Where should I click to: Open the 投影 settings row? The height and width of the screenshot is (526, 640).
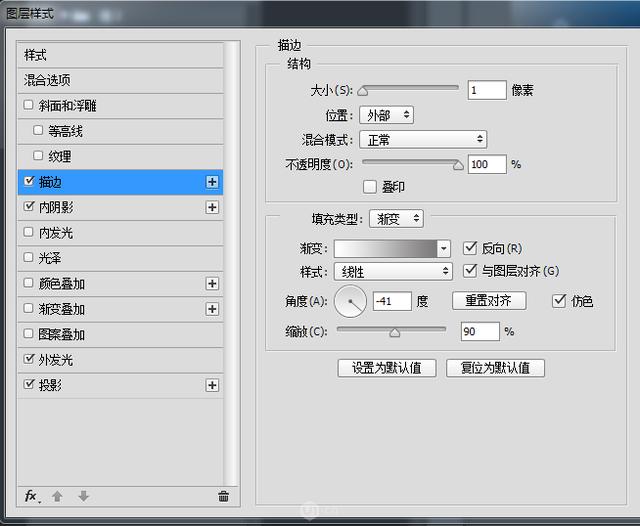point(120,385)
